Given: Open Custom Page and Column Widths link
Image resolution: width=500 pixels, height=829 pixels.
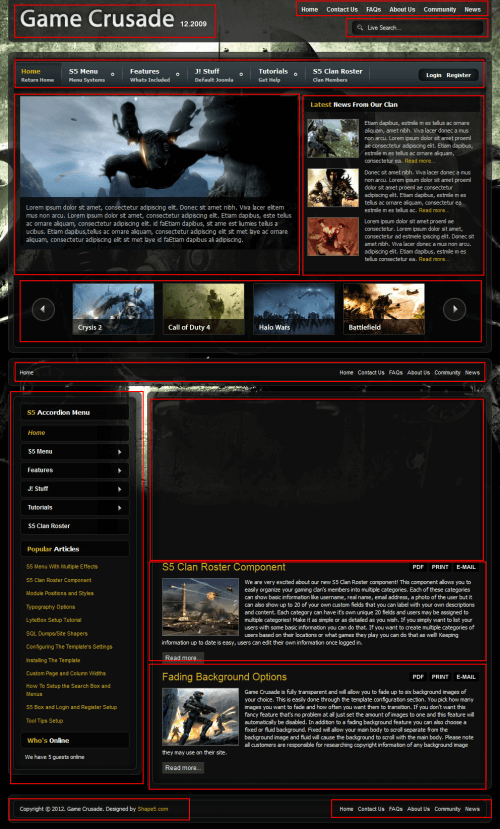Looking at the screenshot, I should click(x=66, y=674).
